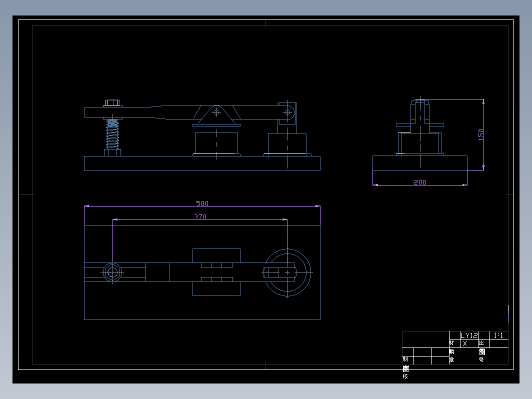Click the 1:1 scale text in title block
This screenshot has width=532, height=399.
[x=498, y=335]
